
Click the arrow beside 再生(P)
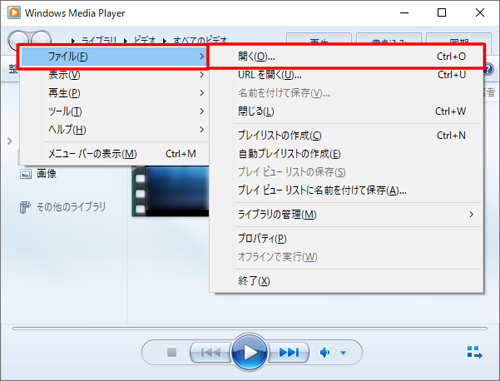(x=202, y=93)
